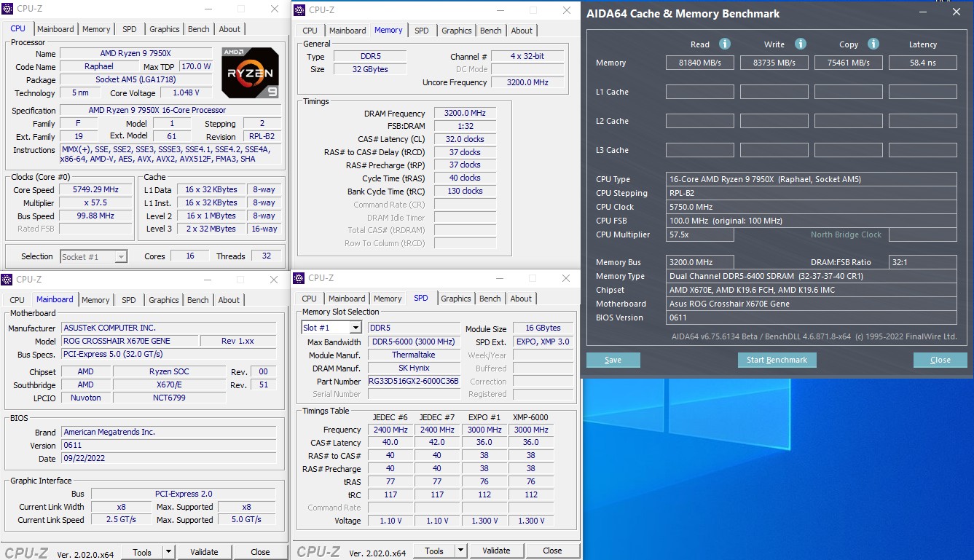Click CPU-Z title icon in SPD tab window

[299, 278]
